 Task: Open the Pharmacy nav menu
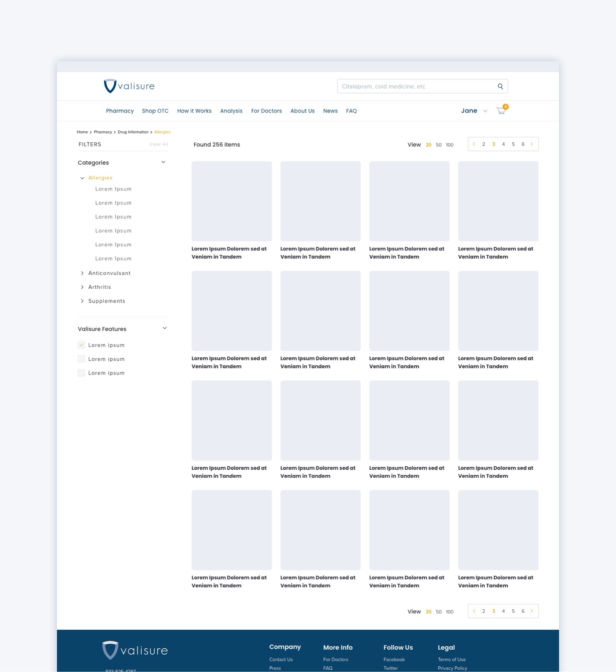120,111
